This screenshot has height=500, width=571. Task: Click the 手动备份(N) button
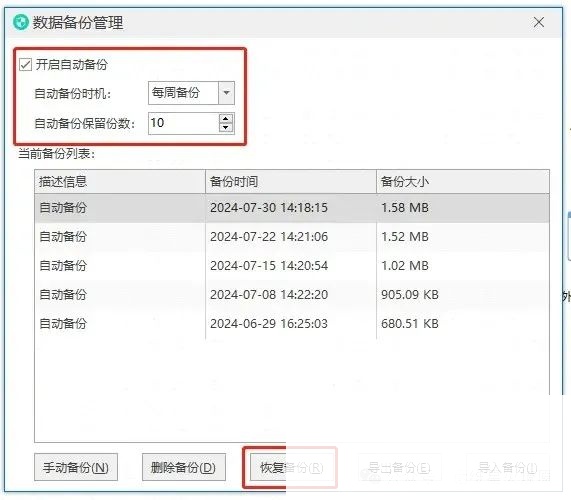tap(76, 467)
